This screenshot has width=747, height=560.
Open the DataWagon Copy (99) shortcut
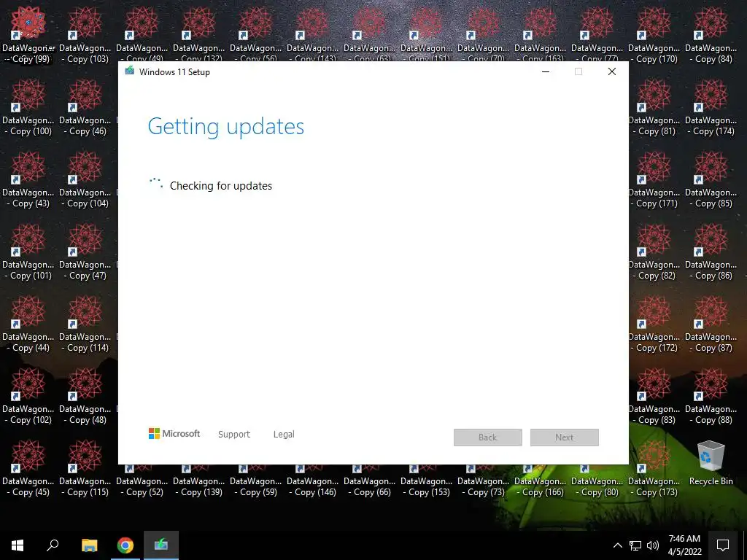(28, 35)
